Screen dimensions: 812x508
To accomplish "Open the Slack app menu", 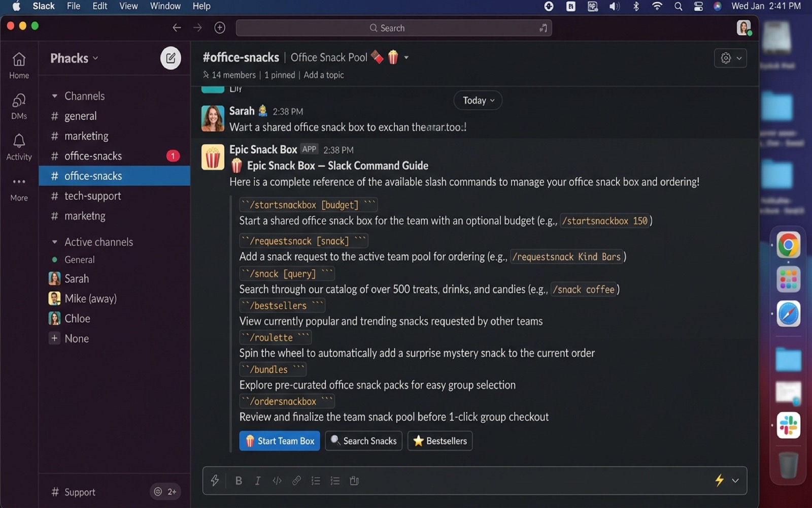I will 44,6.
